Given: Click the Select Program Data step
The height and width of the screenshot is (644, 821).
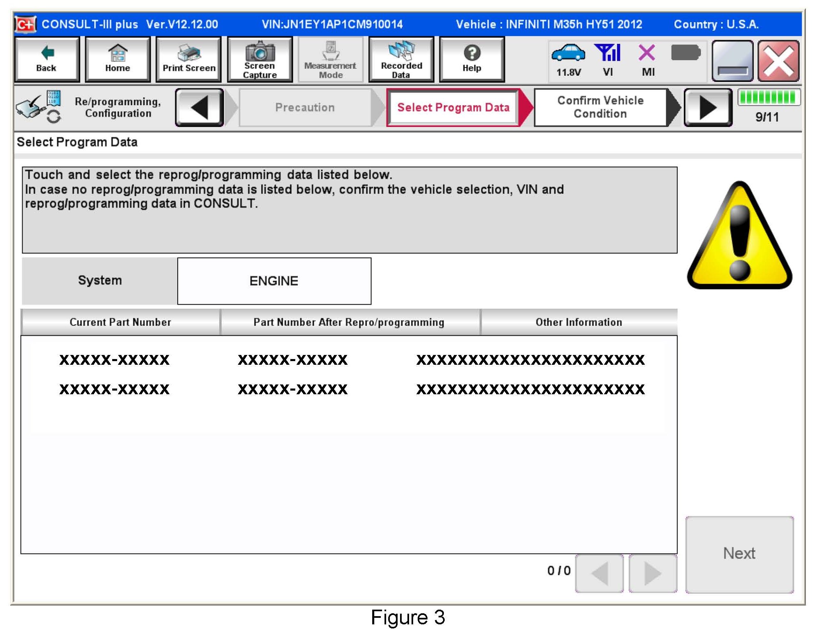Looking at the screenshot, I should 453,108.
